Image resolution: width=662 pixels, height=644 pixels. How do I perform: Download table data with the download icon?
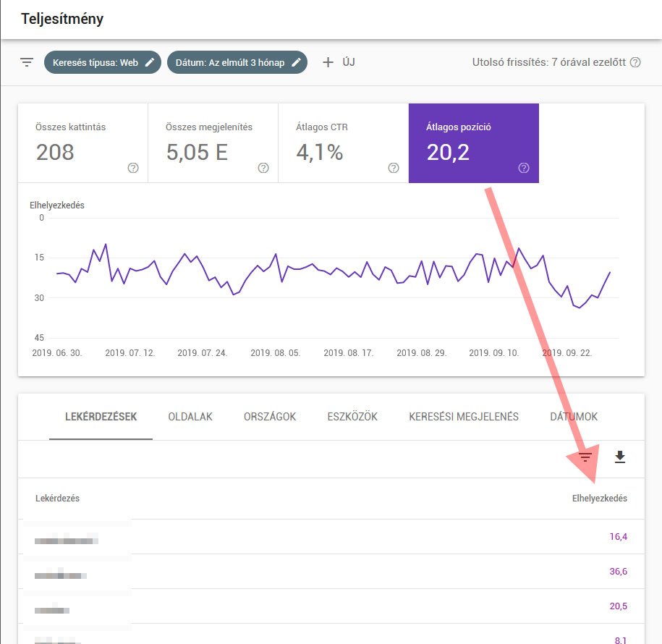point(619,457)
